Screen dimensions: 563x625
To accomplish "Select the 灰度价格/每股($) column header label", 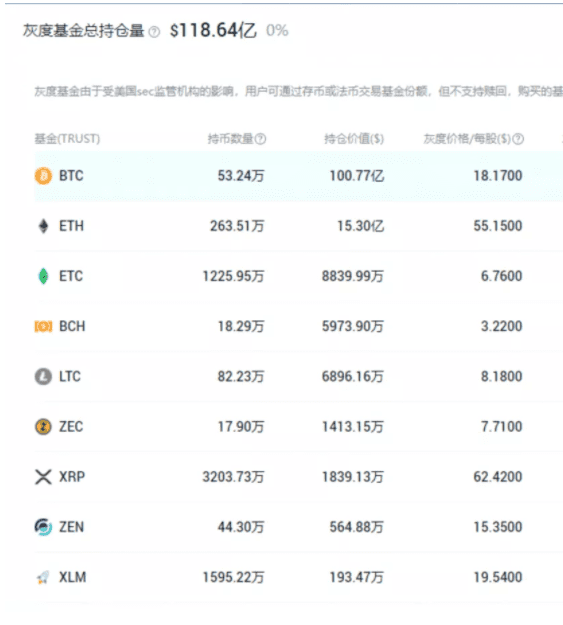I will (467, 139).
